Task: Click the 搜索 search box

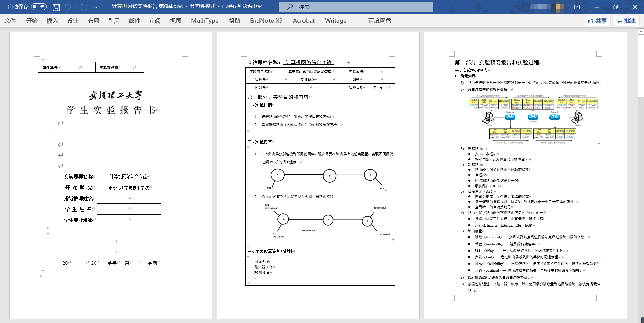Action: point(356,7)
